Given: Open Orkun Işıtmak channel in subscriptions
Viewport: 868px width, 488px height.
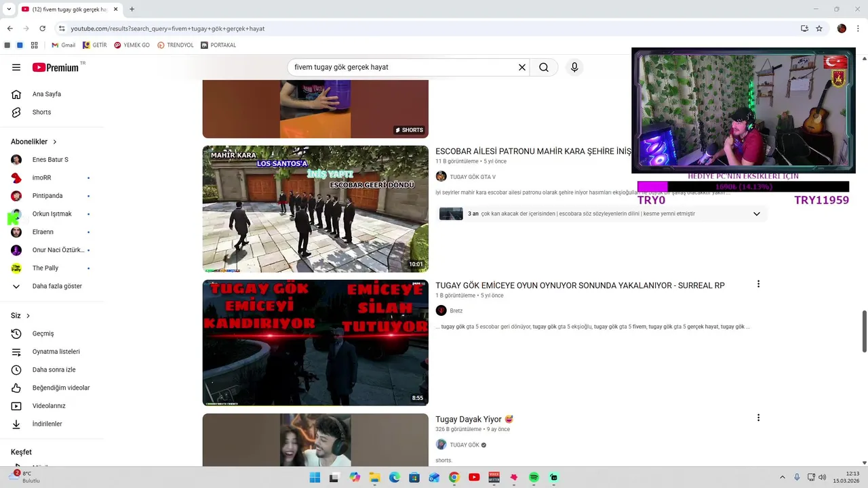Looking at the screenshot, I should click(52, 214).
